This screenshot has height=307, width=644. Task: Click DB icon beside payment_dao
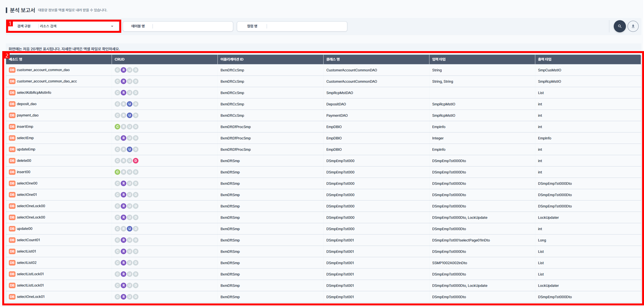click(x=12, y=115)
